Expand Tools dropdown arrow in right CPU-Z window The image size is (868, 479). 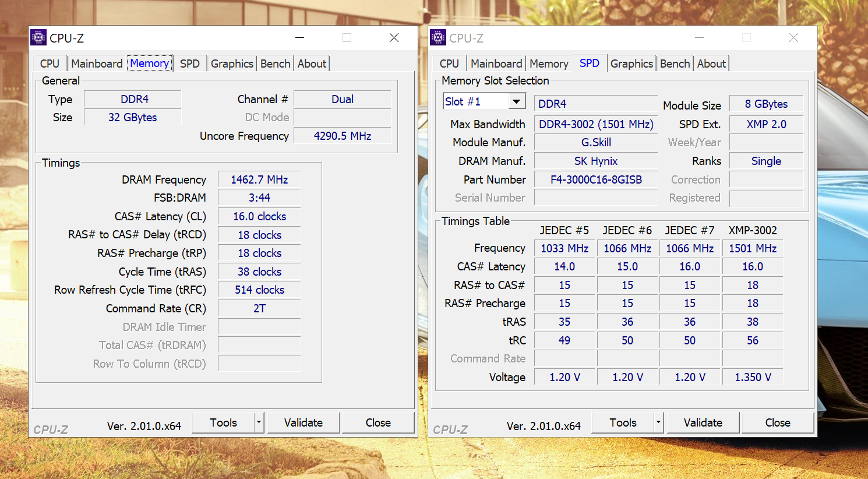pos(659,422)
